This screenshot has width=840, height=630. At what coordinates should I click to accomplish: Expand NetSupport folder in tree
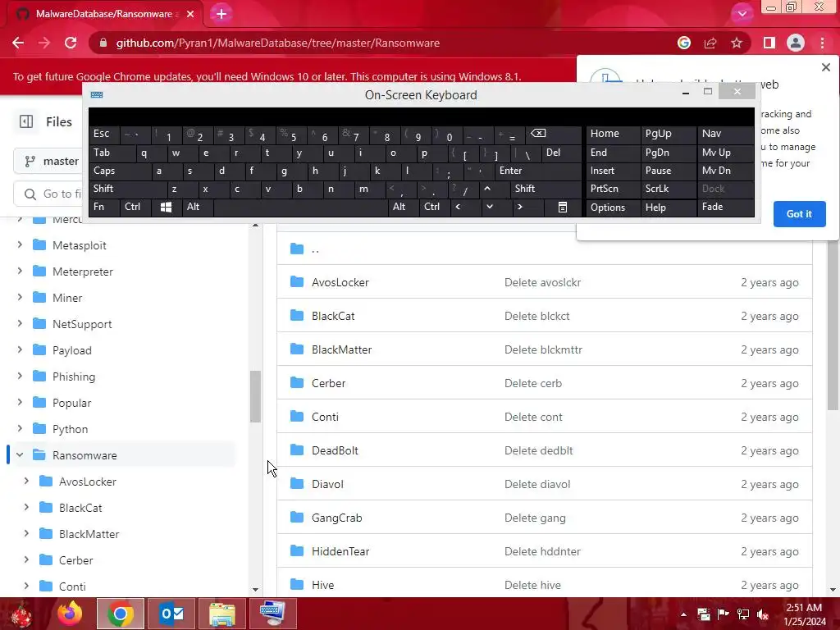(x=20, y=323)
